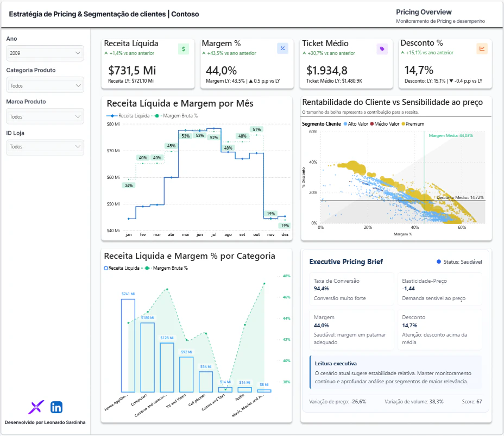Click the dez month axis label

[285, 234]
